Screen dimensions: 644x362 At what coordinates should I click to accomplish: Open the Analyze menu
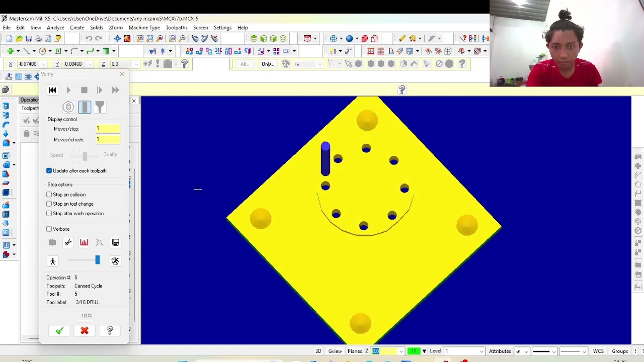[x=55, y=28]
